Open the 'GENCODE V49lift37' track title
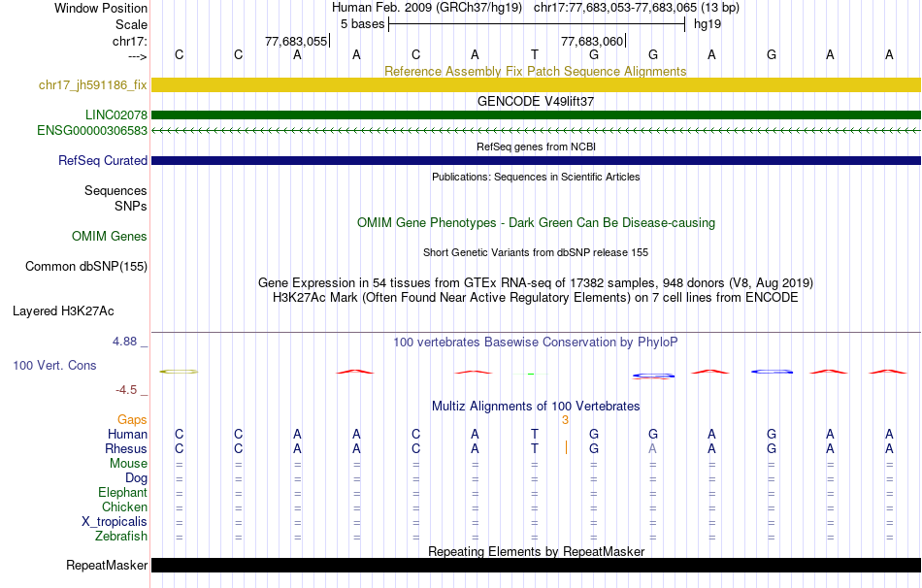The height and width of the screenshot is (588, 922). tap(536, 101)
